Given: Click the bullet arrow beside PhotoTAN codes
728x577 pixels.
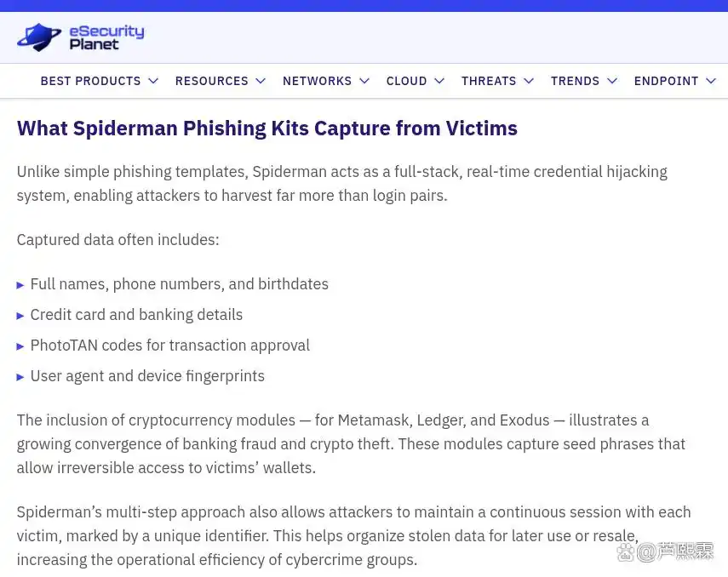Looking at the screenshot, I should click(20, 346).
